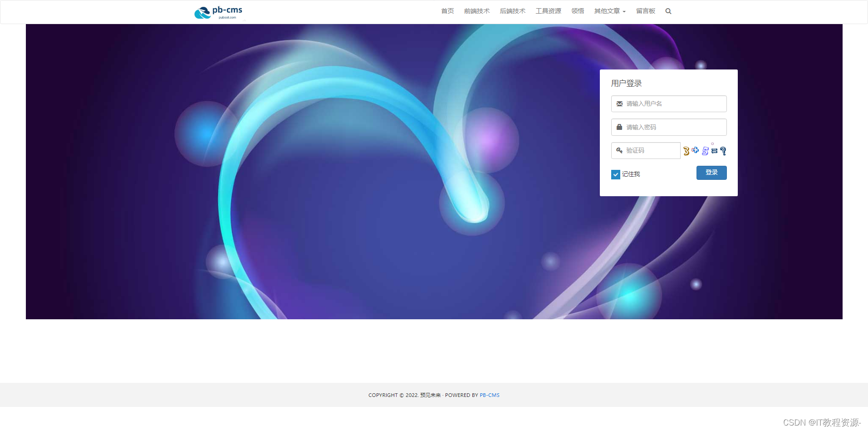The width and height of the screenshot is (868, 431).
Task: Open the 前端技术 menu item
Action: click(477, 11)
